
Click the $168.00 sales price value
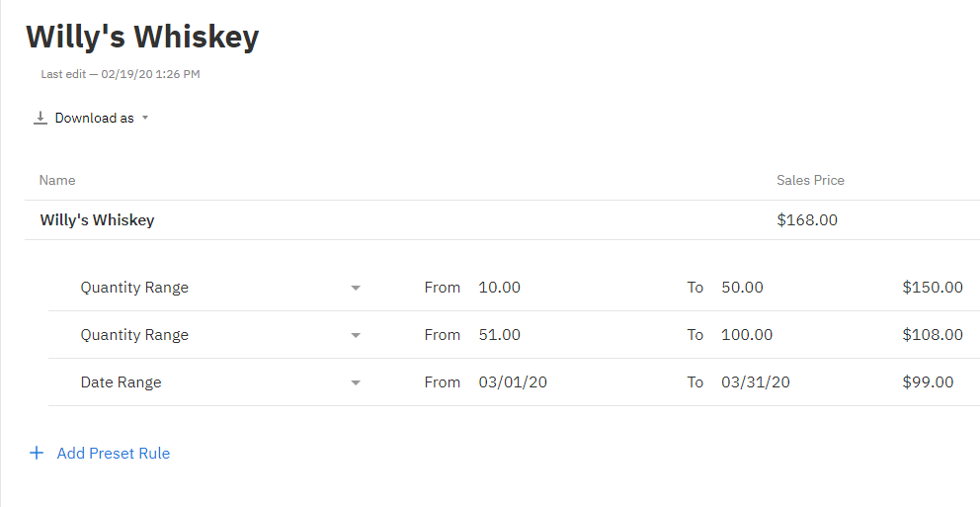click(807, 220)
